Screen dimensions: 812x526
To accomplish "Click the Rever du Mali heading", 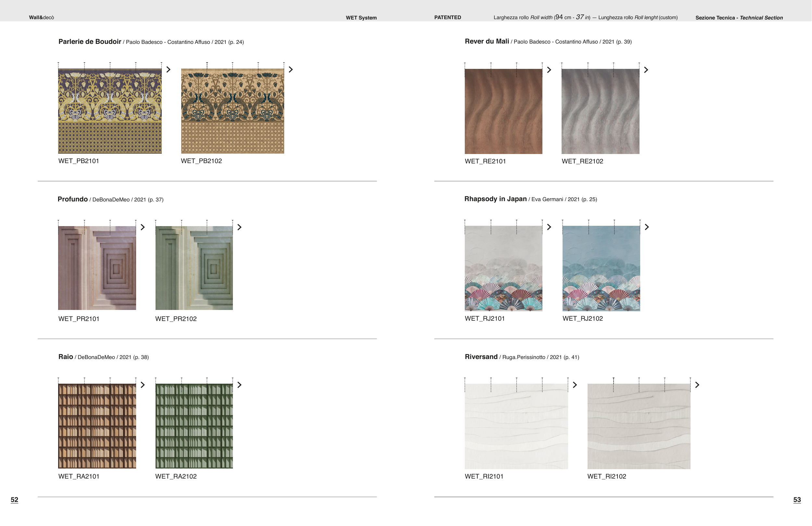I will coord(487,41).
